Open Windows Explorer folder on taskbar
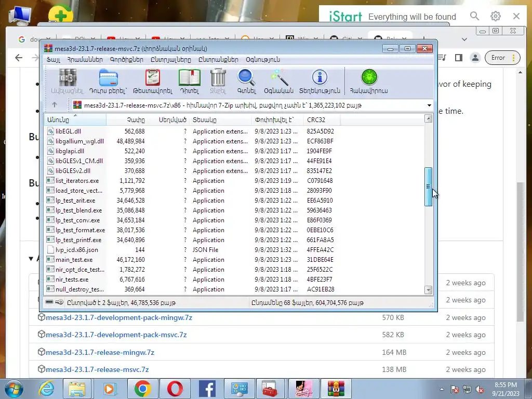Image resolution: width=532 pixels, height=399 pixels. pos(77,389)
